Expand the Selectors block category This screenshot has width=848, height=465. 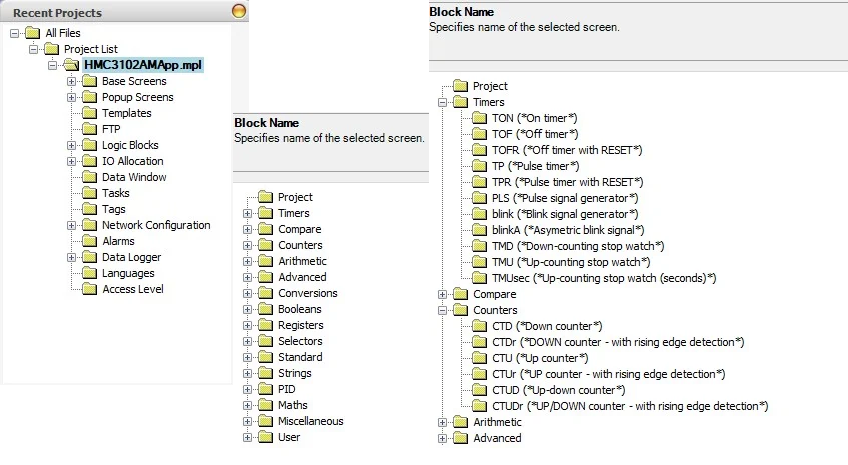pos(247,341)
